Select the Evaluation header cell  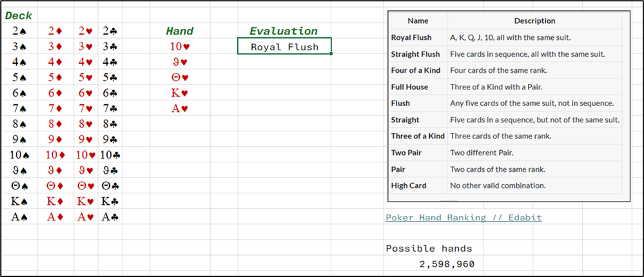[x=284, y=31]
